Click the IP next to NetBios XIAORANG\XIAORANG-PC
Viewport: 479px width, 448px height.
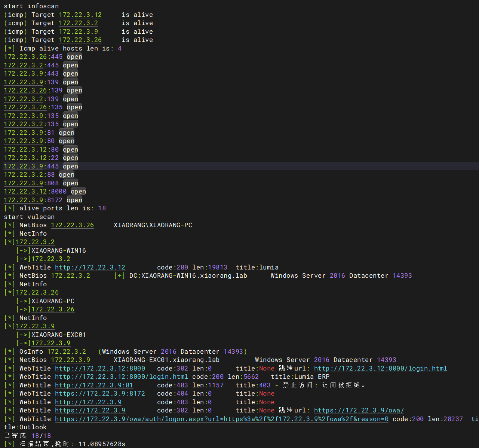point(72,225)
